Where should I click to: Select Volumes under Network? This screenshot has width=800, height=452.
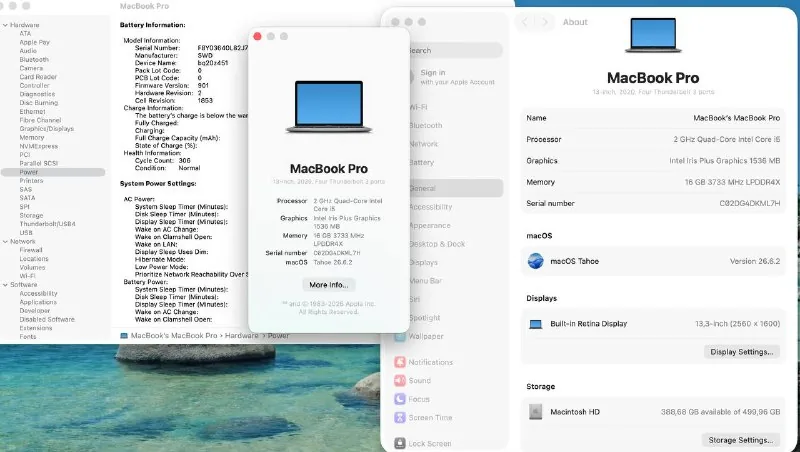tap(32, 267)
